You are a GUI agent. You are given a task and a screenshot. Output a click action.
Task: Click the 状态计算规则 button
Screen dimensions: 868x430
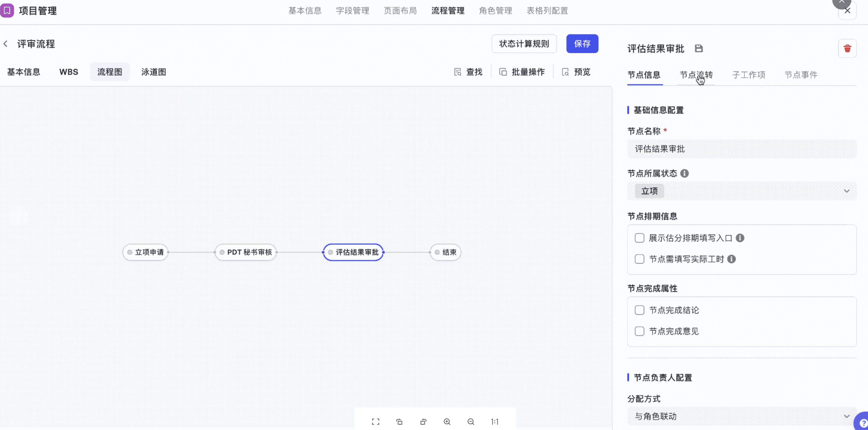pyautogui.click(x=524, y=44)
